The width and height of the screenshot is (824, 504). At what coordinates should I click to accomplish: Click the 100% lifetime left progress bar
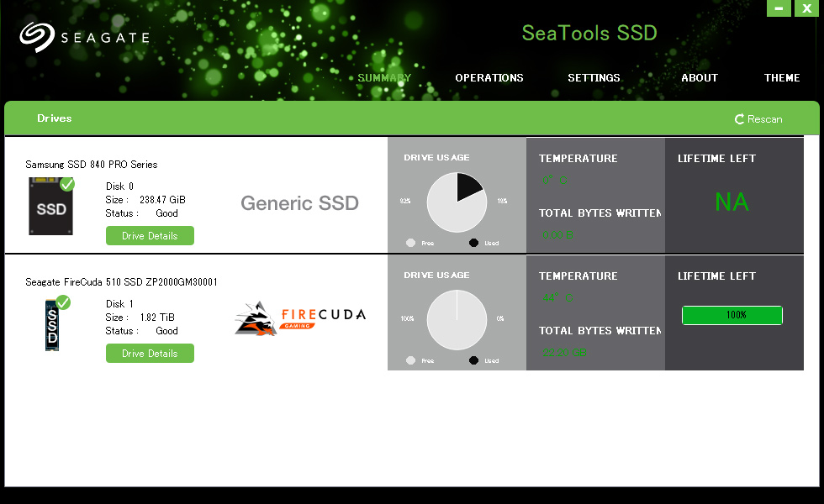tap(732, 315)
